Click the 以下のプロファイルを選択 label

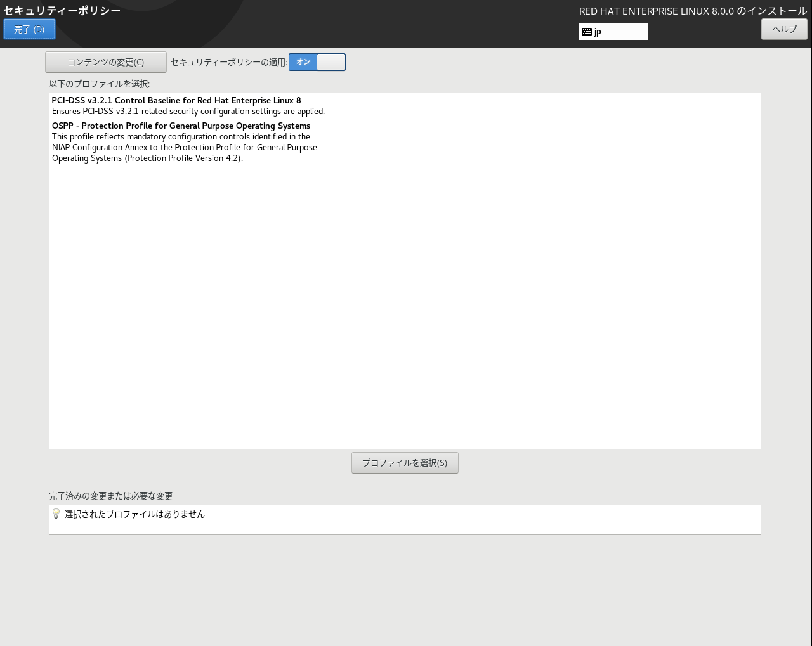tap(100, 84)
